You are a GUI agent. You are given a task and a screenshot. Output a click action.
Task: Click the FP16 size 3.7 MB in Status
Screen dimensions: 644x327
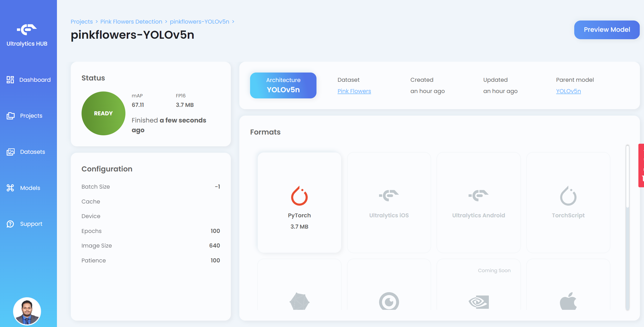click(x=185, y=105)
